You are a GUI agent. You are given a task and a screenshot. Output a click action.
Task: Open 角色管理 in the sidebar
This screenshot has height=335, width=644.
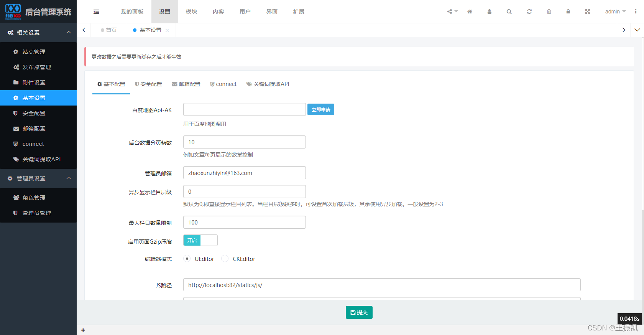tap(38, 198)
